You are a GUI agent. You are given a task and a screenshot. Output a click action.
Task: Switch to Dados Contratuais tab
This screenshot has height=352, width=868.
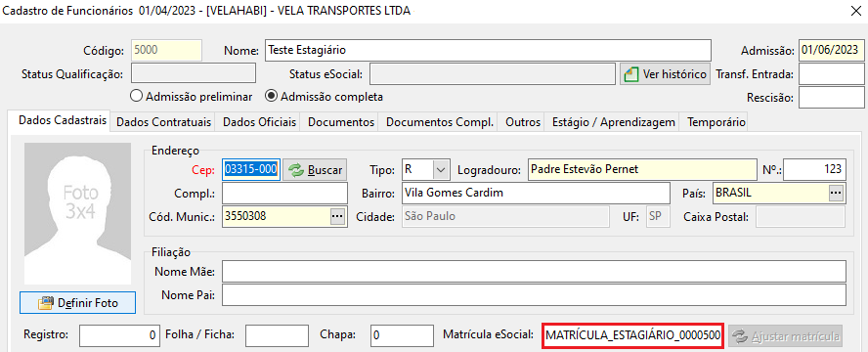coord(164,122)
